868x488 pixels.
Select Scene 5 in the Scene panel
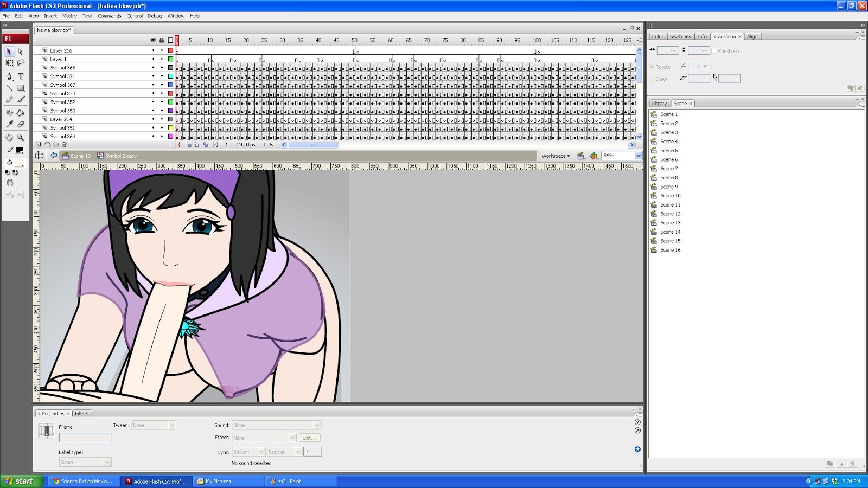[x=669, y=151]
